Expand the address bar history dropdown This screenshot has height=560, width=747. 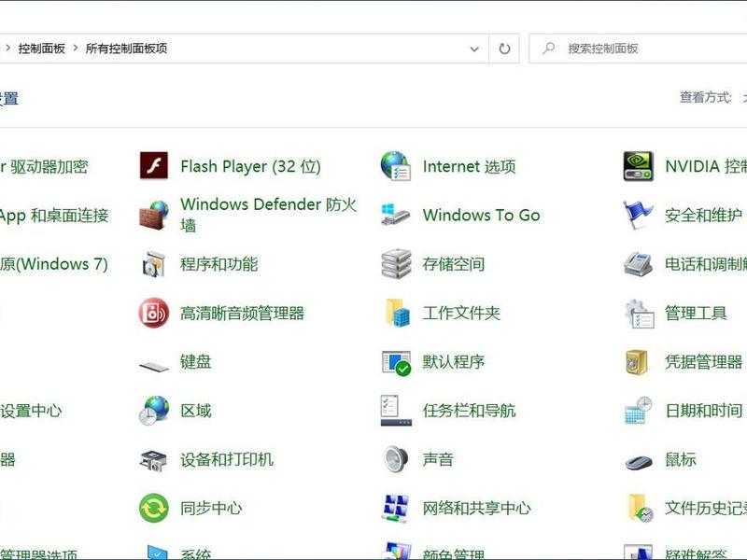474,49
